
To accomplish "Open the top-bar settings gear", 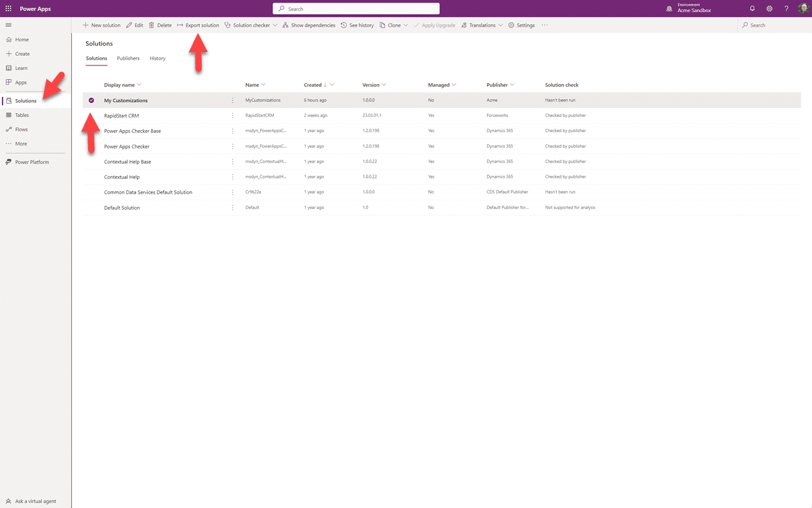I will coord(769,8).
